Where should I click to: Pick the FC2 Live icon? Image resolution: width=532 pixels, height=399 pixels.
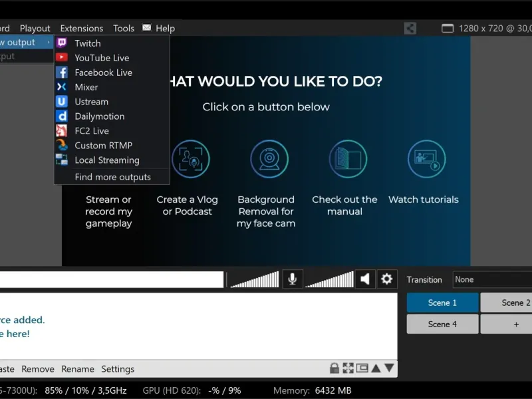click(62, 130)
